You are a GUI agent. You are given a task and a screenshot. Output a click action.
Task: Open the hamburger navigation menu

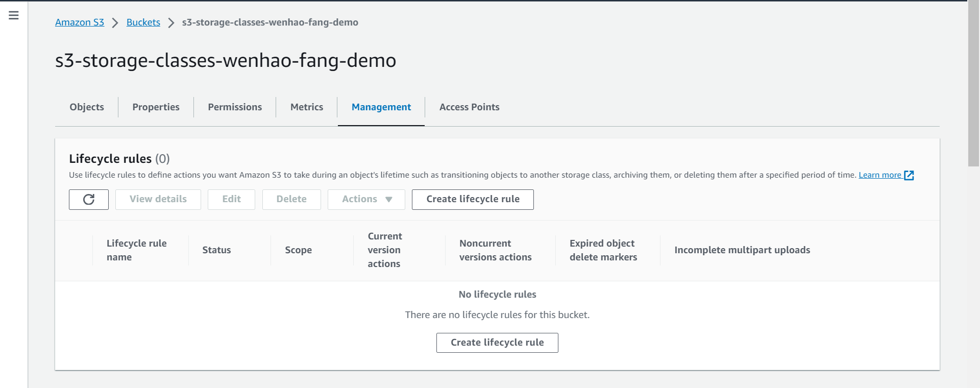(x=14, y=15)
